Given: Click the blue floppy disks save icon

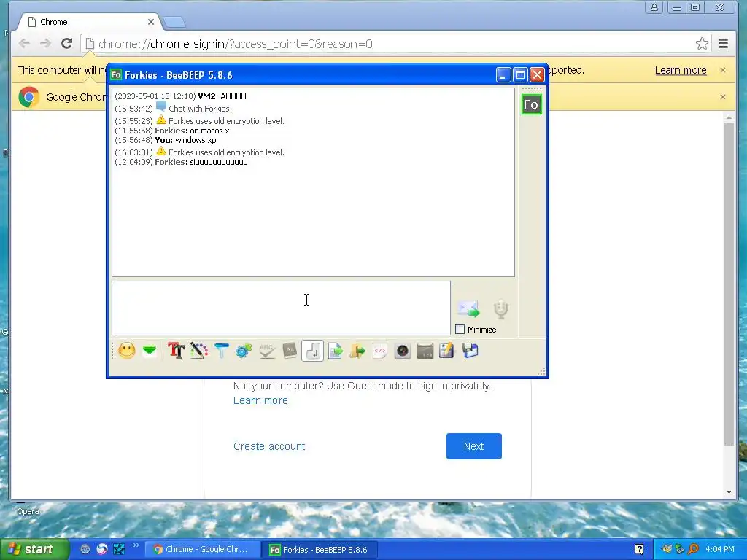Looking at the screenshot, I should click(470, 351).
